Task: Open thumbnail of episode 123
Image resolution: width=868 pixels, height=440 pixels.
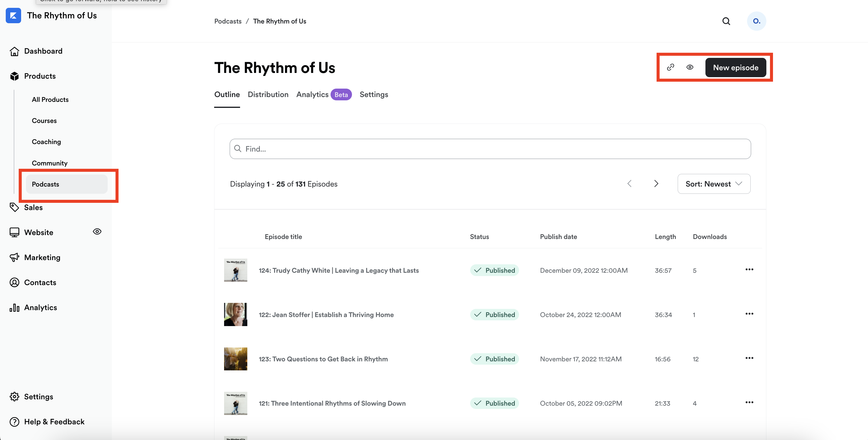Action: (x=235, y=359)
